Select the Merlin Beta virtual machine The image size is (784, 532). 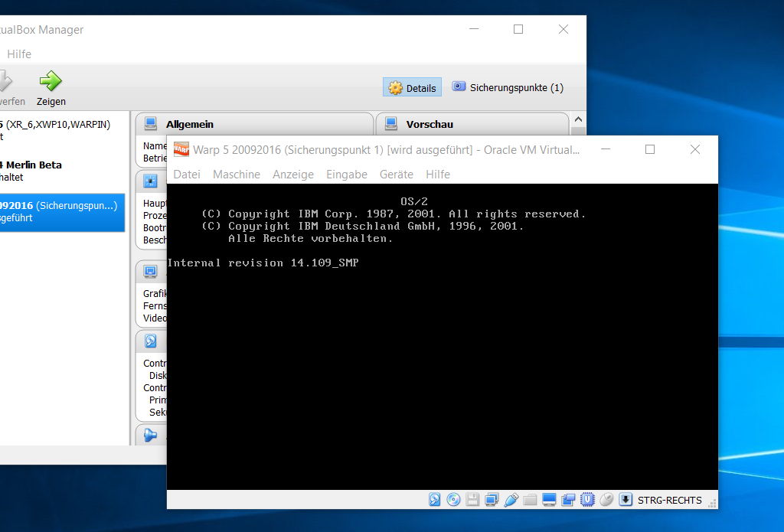(x=63, y=171)
